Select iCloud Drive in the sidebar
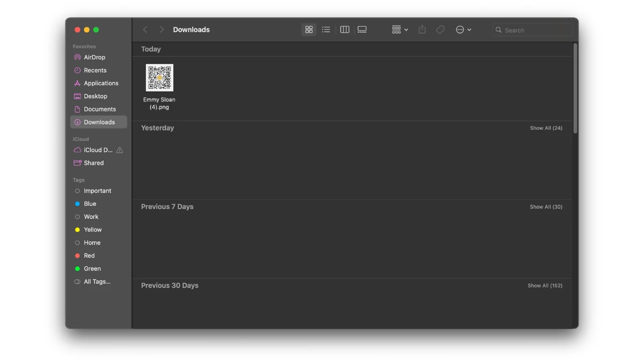The height and width of the screenshot is (363, 644). (97, 150)
